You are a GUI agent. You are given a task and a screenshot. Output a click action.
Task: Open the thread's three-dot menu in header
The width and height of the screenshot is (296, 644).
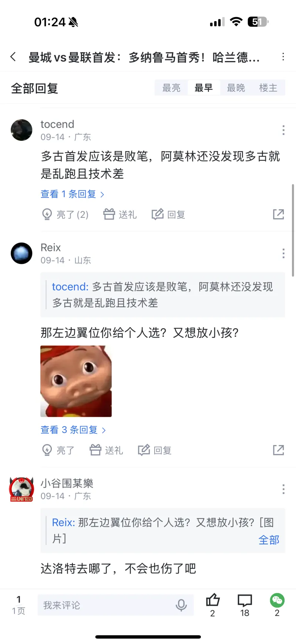283,57
